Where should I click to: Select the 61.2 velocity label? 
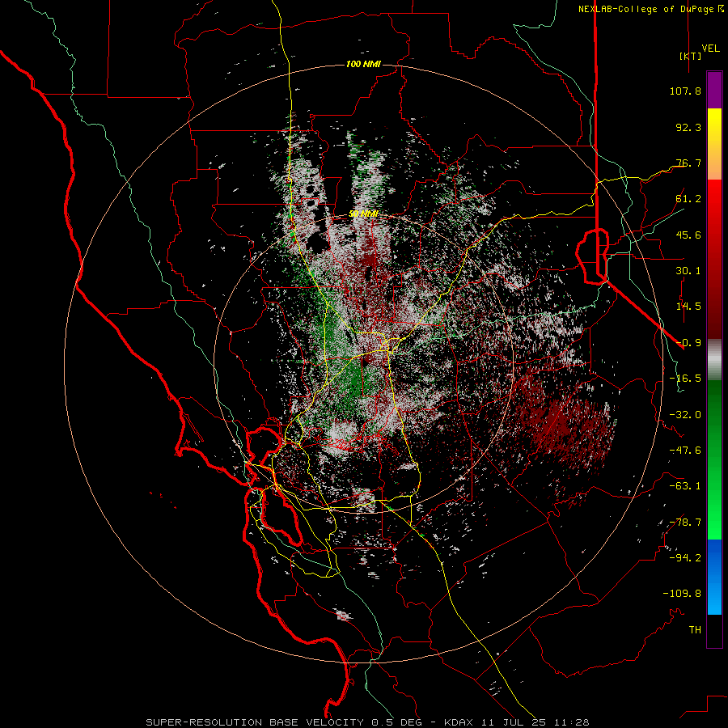pos(688,199)
